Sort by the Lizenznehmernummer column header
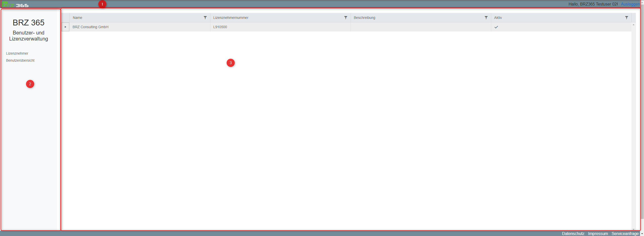Screen dimensions: 644x236 (x=231, y=18)
